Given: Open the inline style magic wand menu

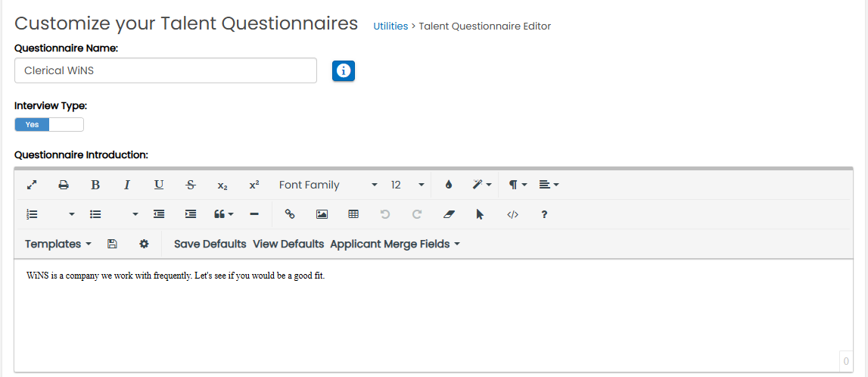Looking at the screenshot, I should click(x=481, y=185).
